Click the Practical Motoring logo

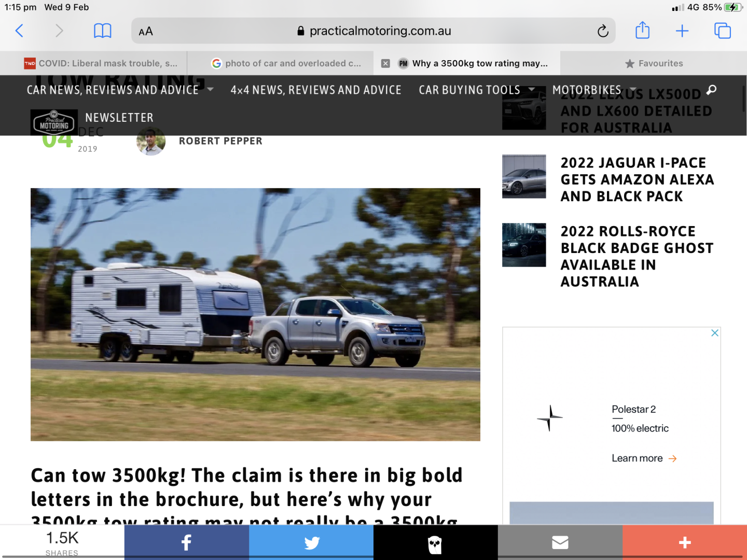click(x=54, y=122)
